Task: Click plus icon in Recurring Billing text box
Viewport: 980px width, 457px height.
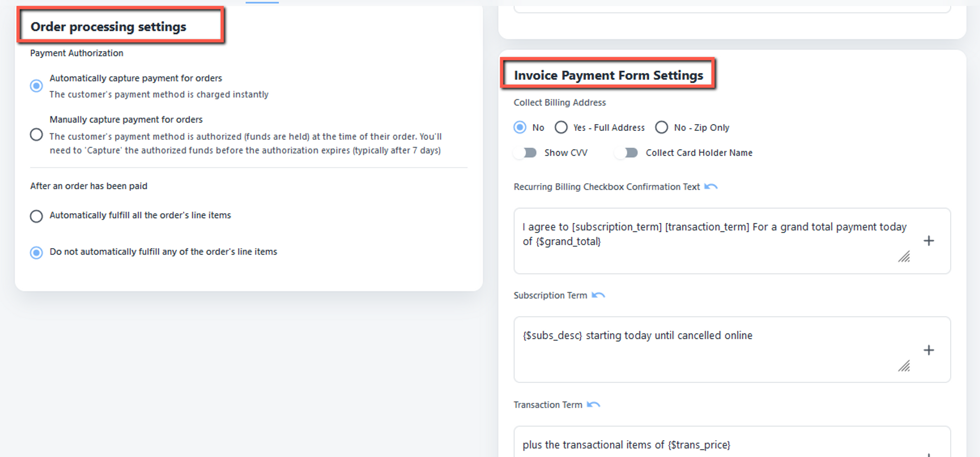Action: click(929, 241)
